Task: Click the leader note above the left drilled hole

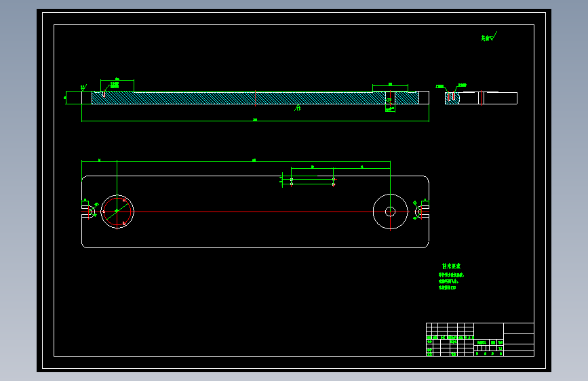Action: (x=115, y=85)
